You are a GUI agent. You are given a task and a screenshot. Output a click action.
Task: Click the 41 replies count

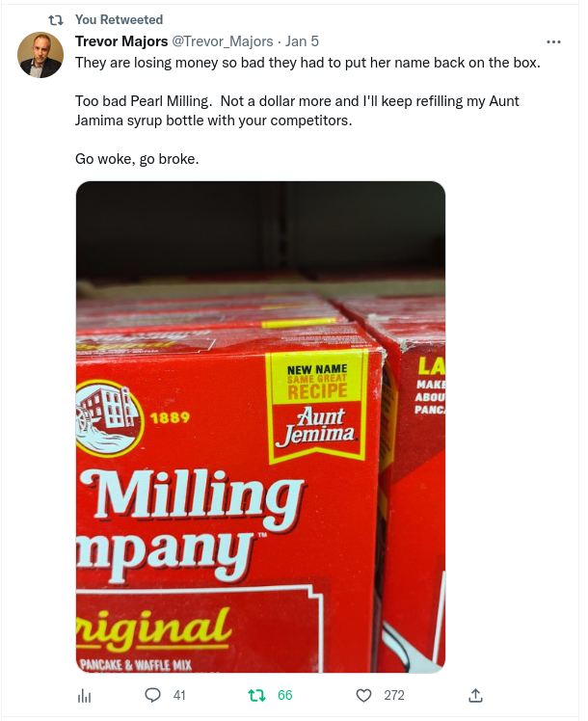coord(178,695)
